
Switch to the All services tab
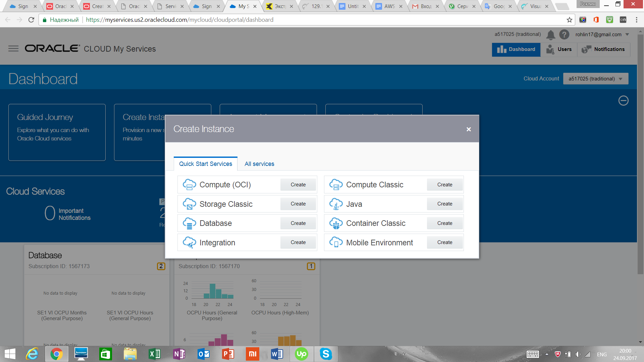pos(259,164)
